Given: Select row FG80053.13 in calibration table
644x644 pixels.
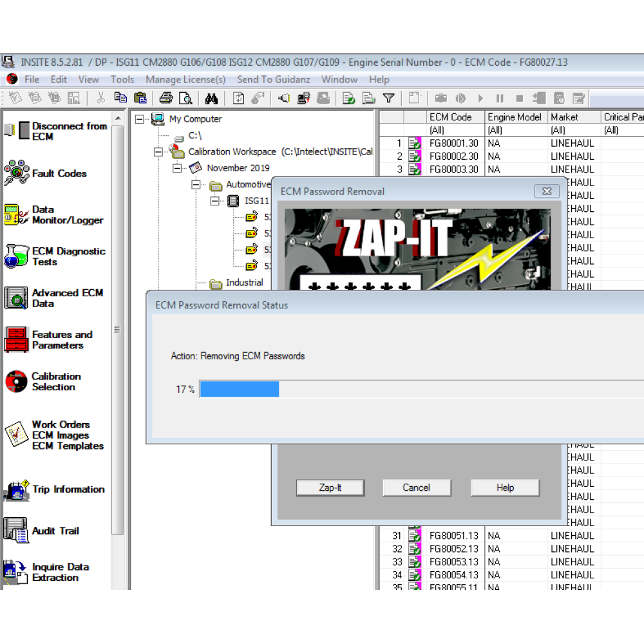Looking at the screenshot, I should 511,562.
